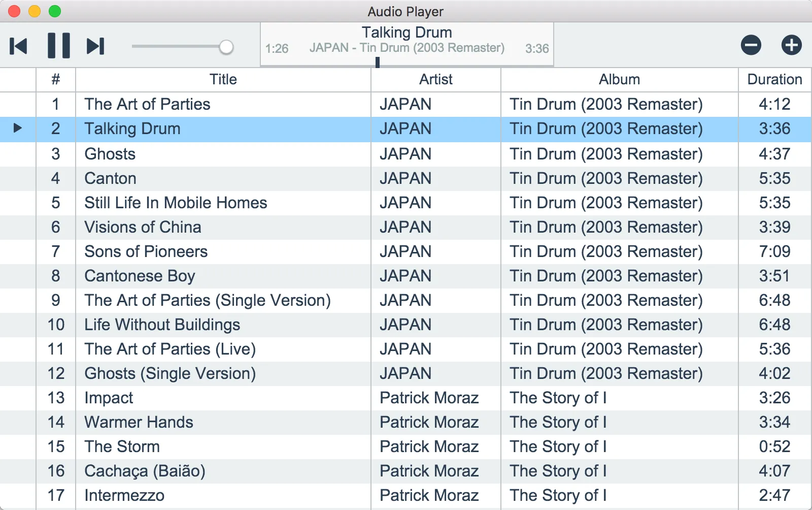Screen dimensions: 812x510
Task: Pause the current playback
Action: [x=58, y=46]
